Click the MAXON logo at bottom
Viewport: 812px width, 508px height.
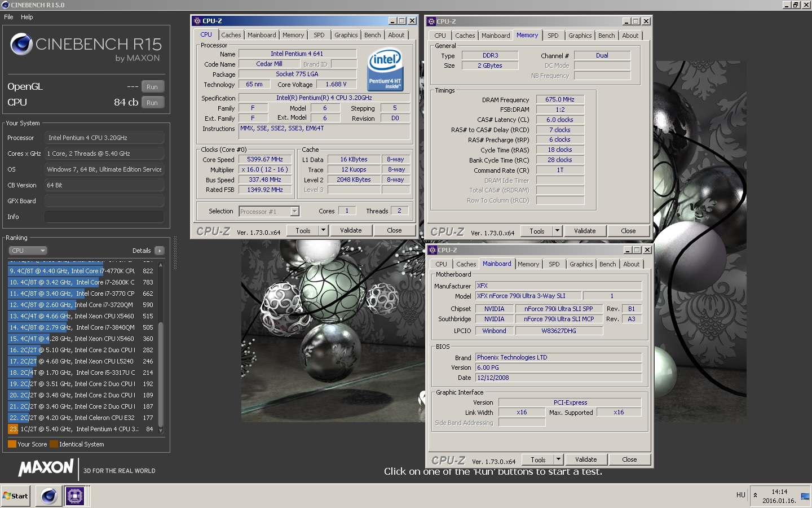pos(46,467)
